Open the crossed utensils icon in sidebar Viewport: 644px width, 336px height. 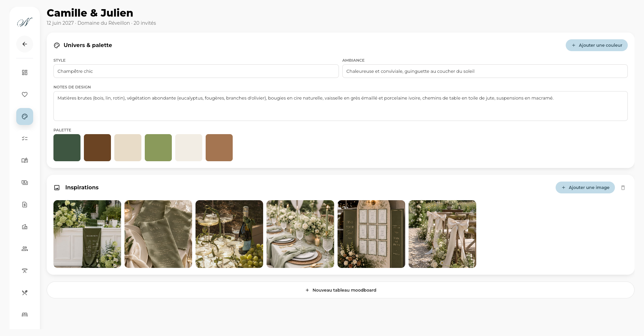[25, 293]
